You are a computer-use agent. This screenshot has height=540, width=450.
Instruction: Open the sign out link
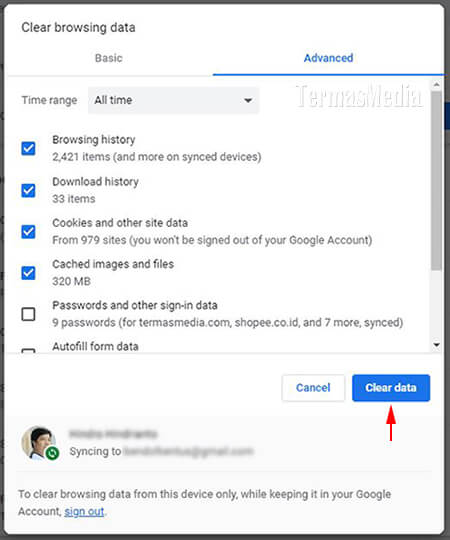pos(84,511)
